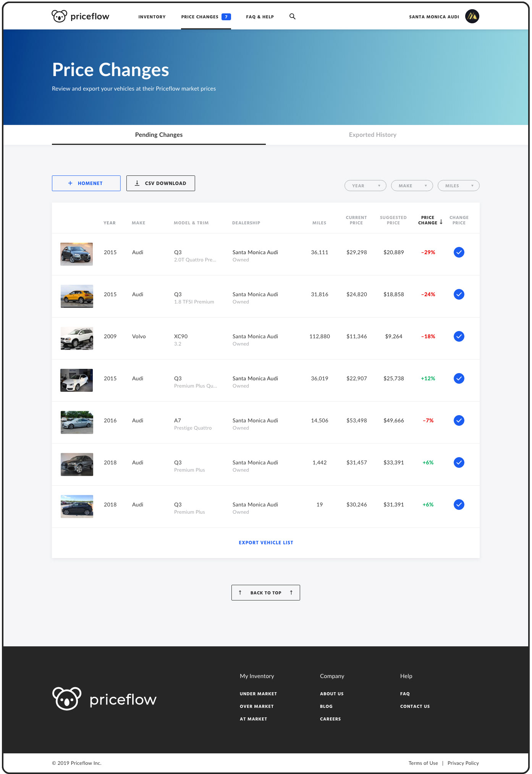
Task: Open thumbnail of orange 2015 Audi Q3
Action: 77,296
